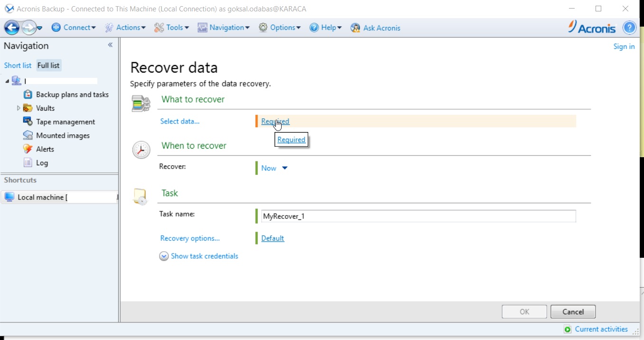Open Alerts in the navigation tree
This screenshot has height=340, width=644.
tap(45, 149)
